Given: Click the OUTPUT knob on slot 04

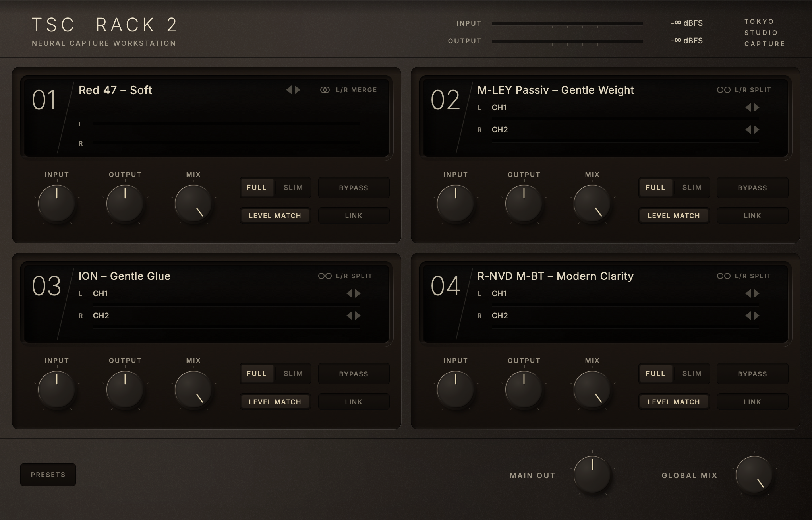Looking at the screenshot, I should pos(524,390).
